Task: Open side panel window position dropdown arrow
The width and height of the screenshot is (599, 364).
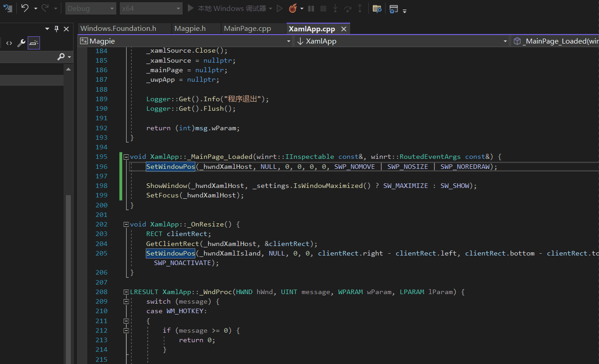Action: pyautogui.click(x=47, y=29)
